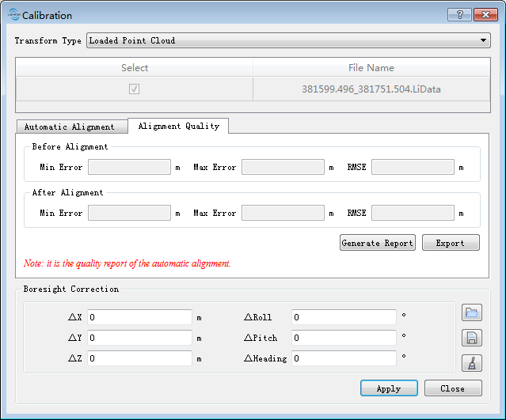The height and width of the screenshot is (420, 506).
Task: Click the ΔX input field
Action: (139, 317)
